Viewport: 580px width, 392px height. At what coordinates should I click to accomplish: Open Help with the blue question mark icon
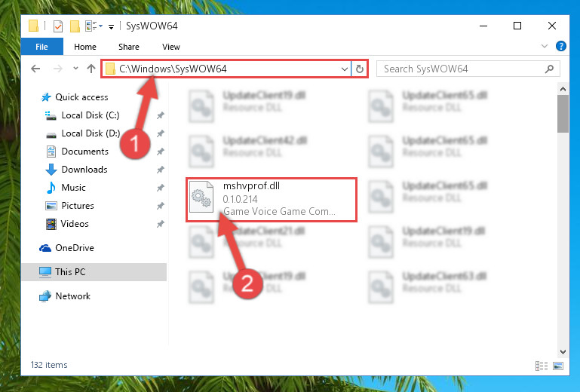point(560,46)
